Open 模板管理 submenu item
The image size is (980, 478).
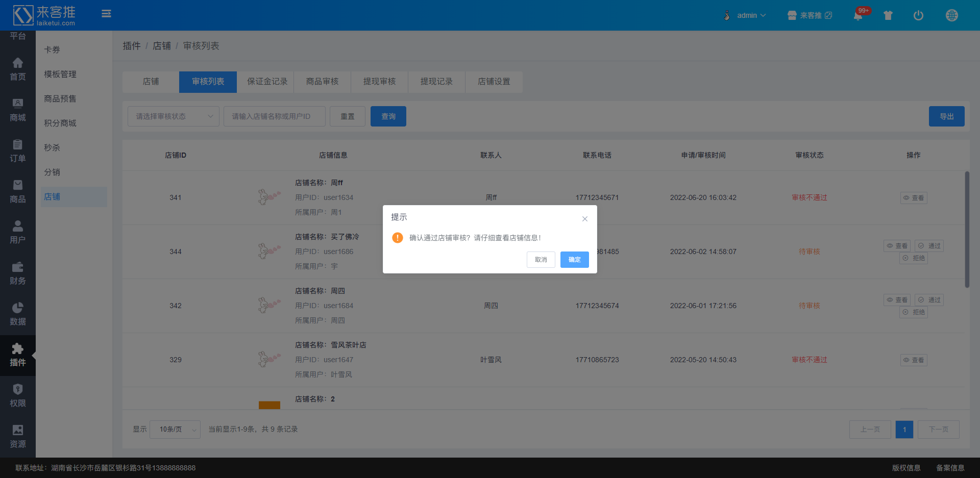[74, 74]
